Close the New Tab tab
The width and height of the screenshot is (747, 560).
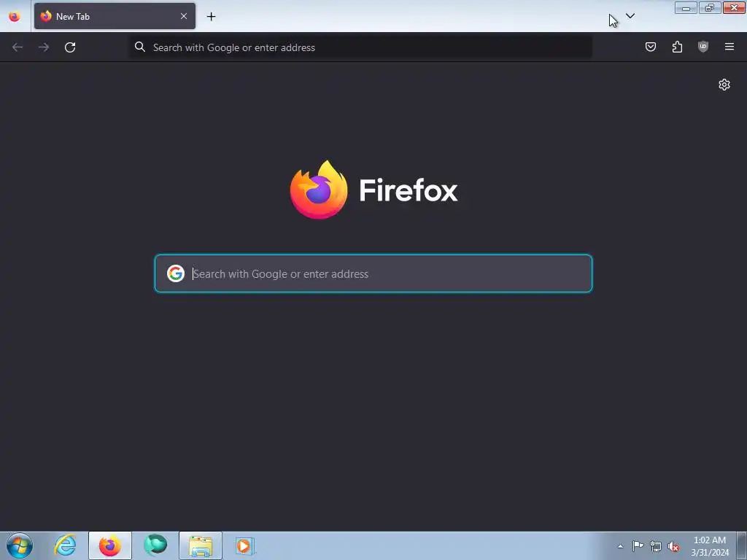183,16
